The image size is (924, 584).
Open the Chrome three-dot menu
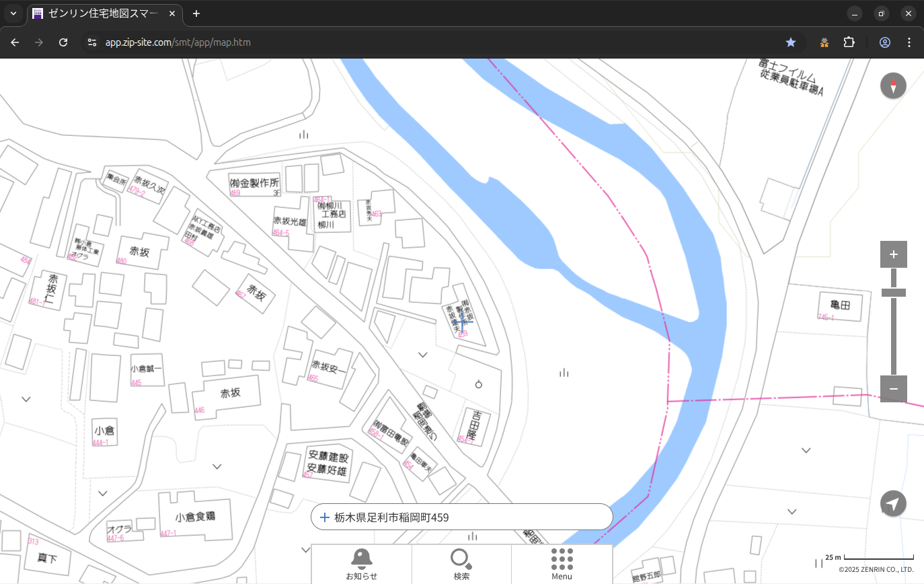[x=909, y=42]
